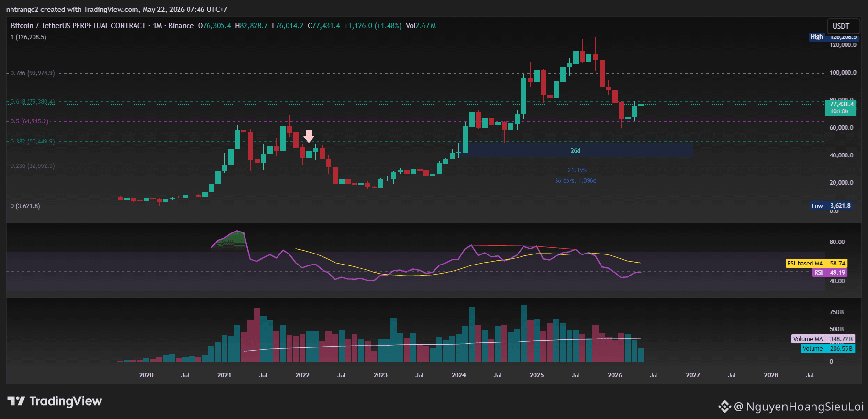Image resolution: width=868 pixels, height=419 pixels.
Task: Click the 20,000.0 price scale mark
Action: pyautogui.click(x=842, y=183)
